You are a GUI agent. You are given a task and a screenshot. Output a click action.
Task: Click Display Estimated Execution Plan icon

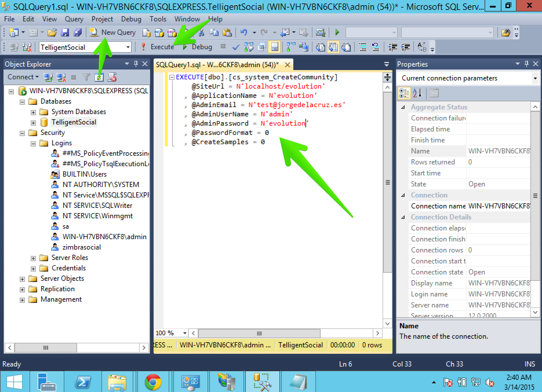coord(249,47)
